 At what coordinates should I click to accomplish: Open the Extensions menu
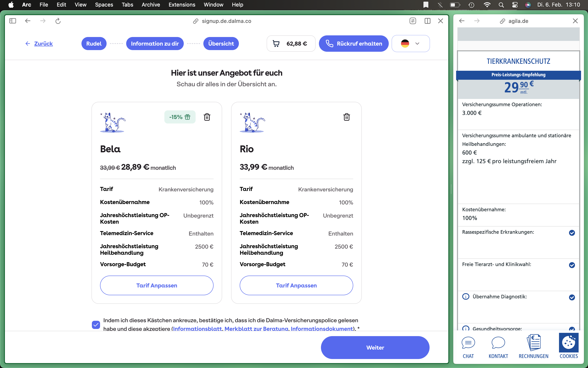182,5
